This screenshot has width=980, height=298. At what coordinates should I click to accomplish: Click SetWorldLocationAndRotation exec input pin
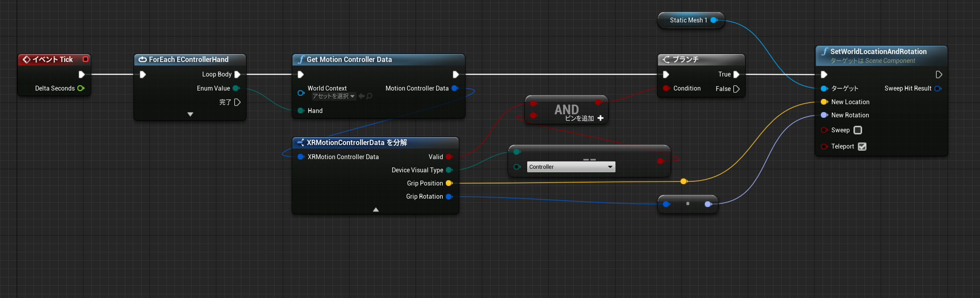pyautogui.click(x=824, y=75)
